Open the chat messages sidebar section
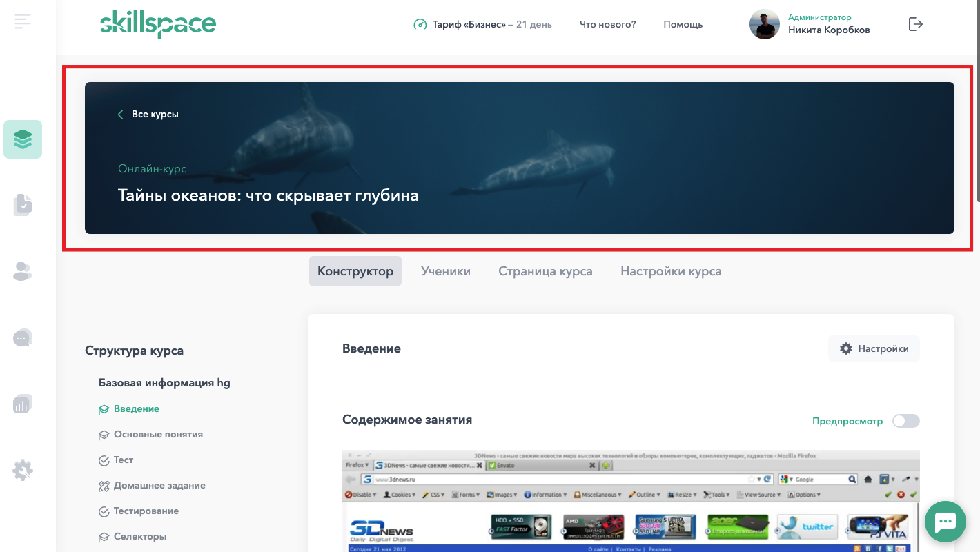 click(x=23, y=338)
